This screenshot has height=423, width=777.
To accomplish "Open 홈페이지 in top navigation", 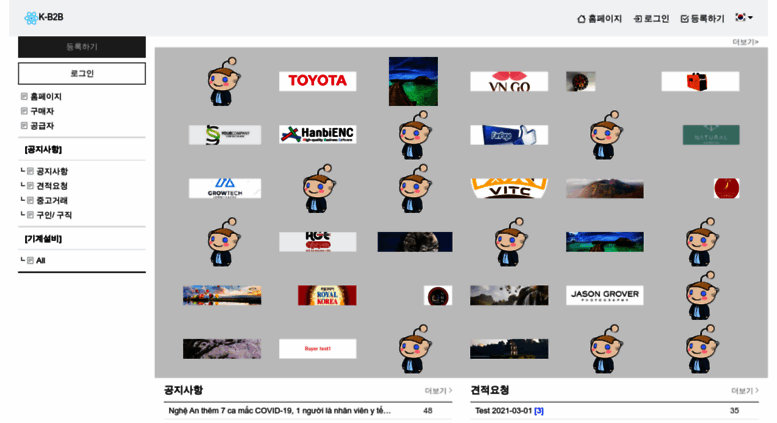I will point(599,19).
